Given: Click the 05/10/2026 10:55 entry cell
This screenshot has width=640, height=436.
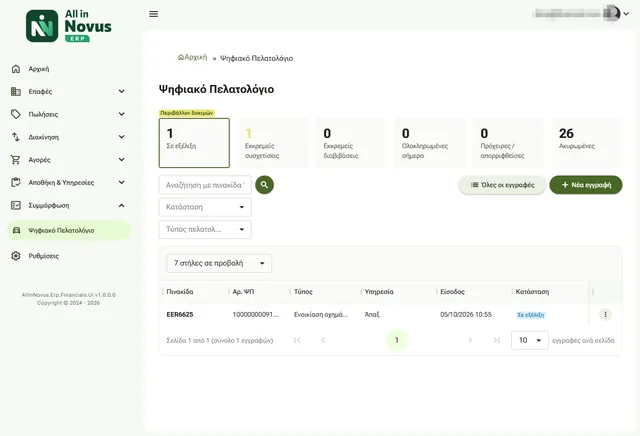Looking at the screenshot, I should pos(466,314).
